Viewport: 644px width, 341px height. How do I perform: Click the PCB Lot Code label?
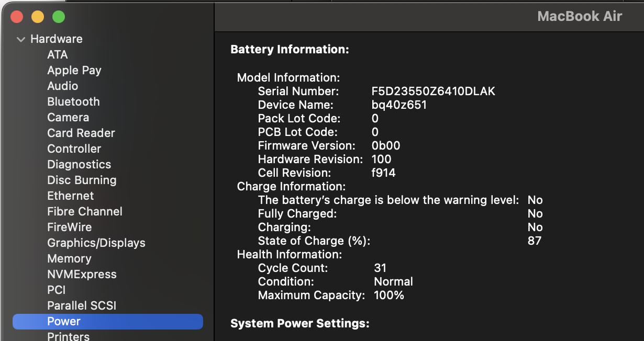298,132
